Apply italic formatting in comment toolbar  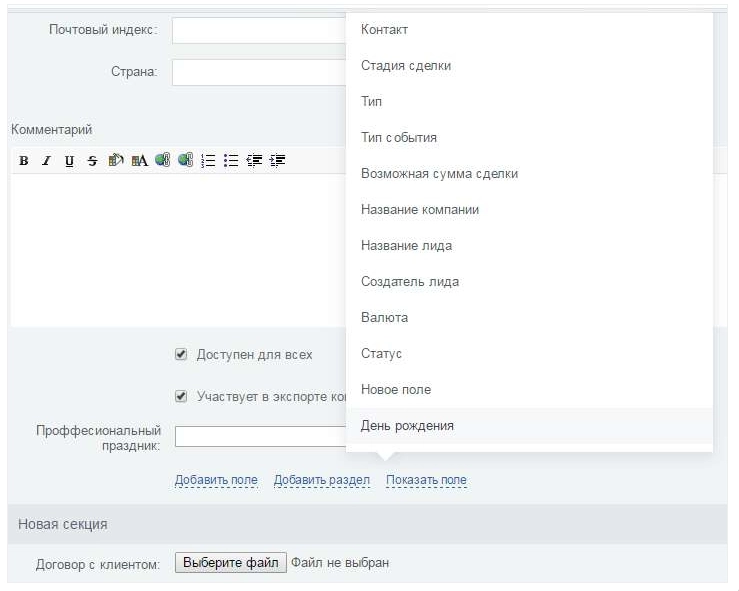46,160
